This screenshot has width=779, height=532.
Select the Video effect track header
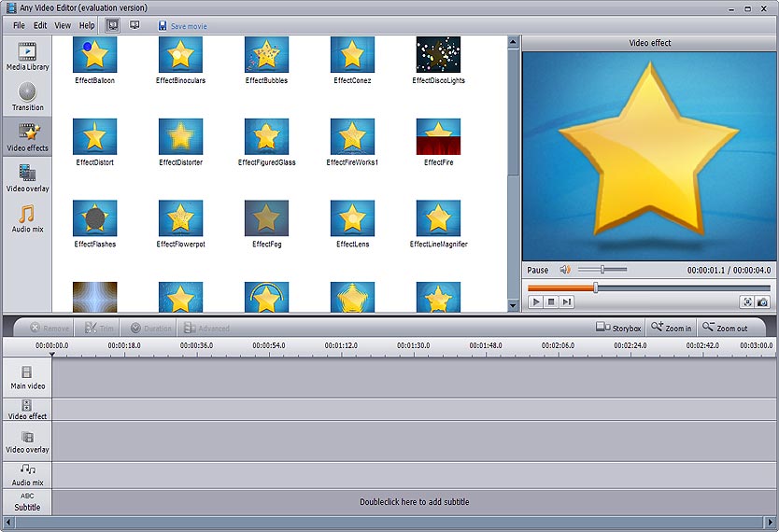pyautogui.click(x=27, y=410)
